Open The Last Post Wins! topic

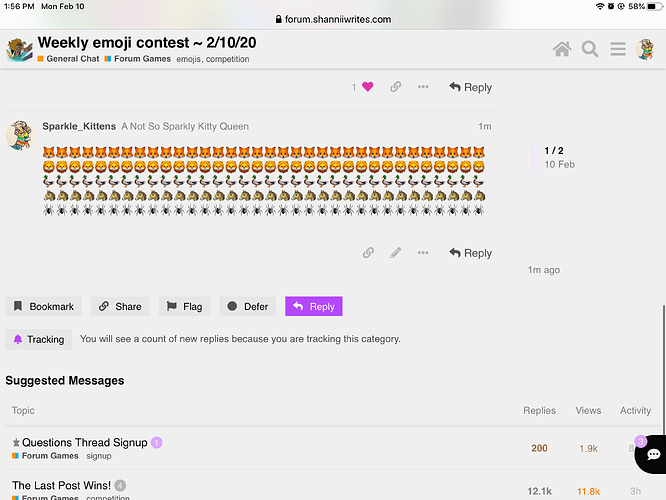point(62,485)
